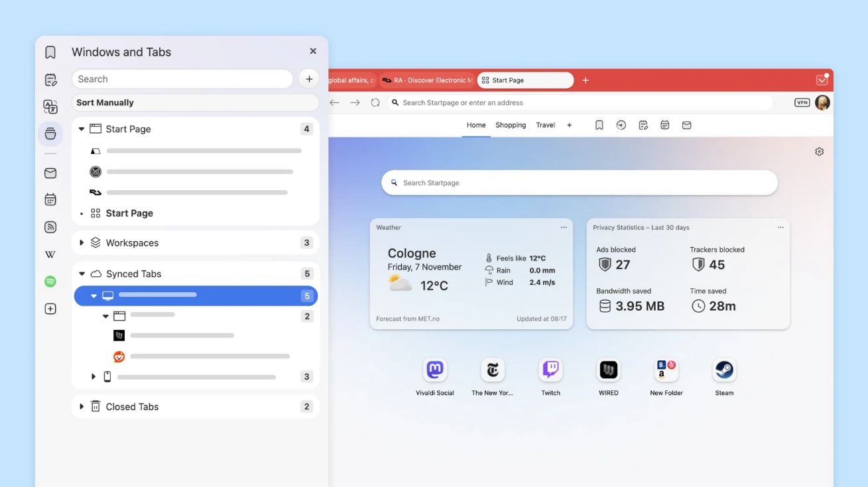Click the VPN icon in the address bar

coord(802,103)
